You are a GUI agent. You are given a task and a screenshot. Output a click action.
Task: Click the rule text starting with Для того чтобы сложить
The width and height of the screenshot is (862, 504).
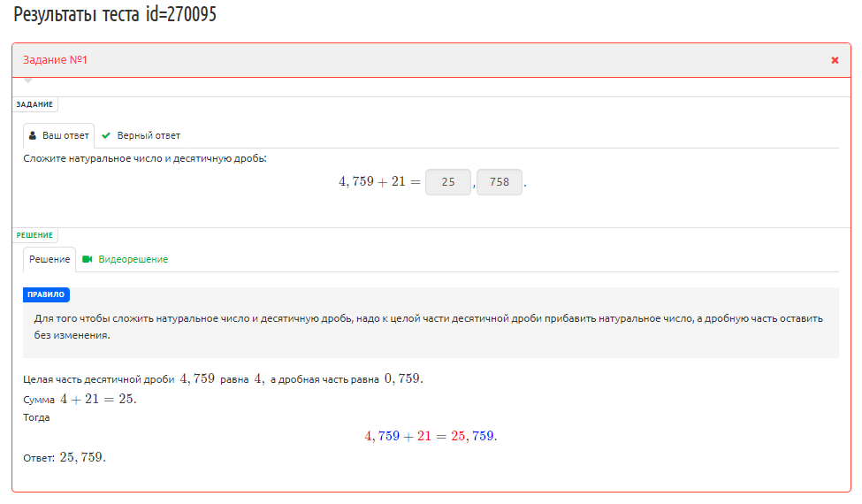pos(428,326)
